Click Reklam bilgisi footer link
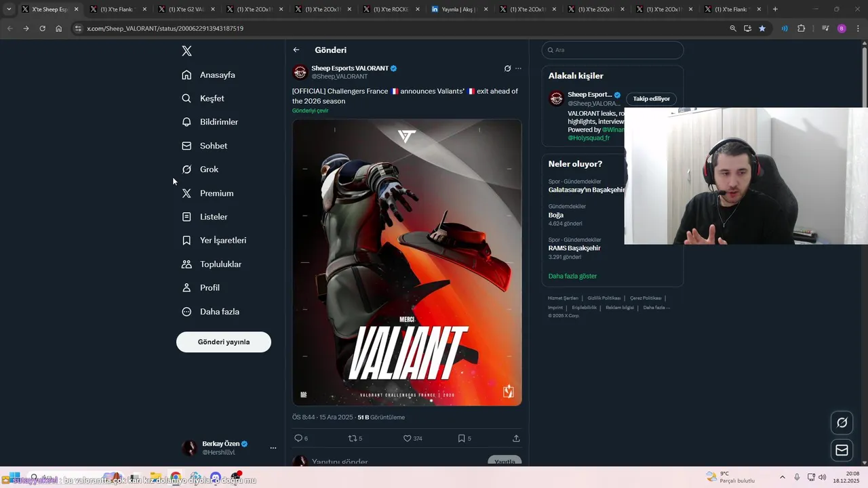Screen dimensions: 868x488 point(620,308)
